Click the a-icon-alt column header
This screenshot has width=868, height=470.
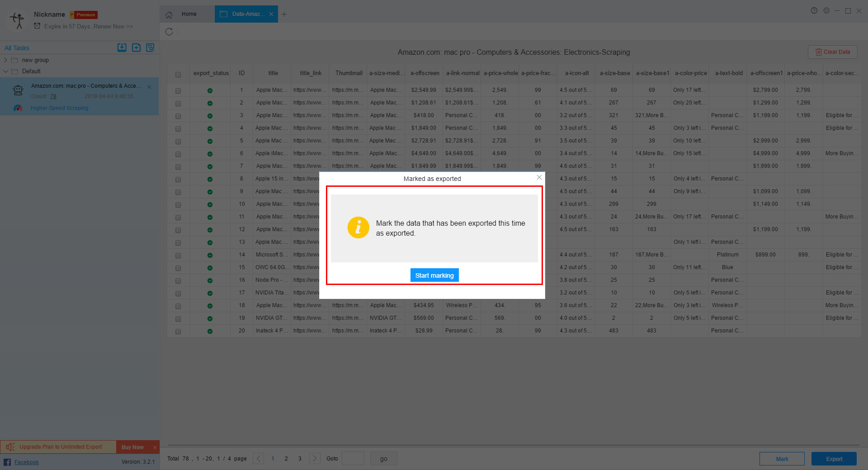[x=577, y=73]
